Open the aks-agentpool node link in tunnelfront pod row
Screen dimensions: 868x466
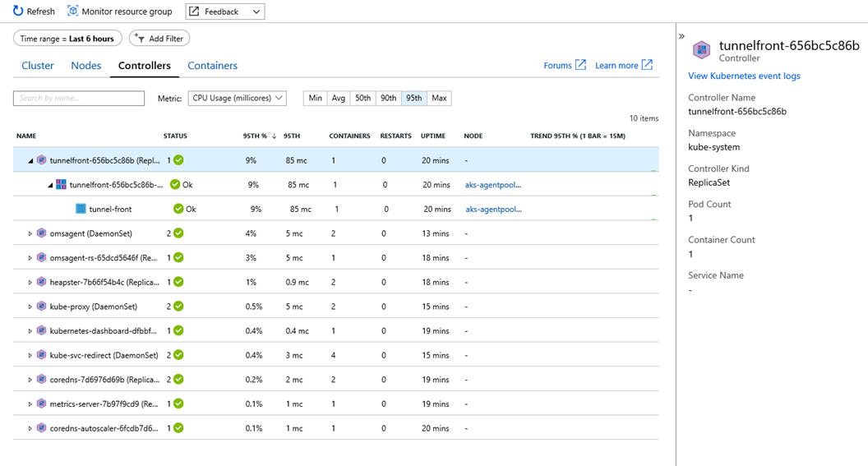pyautogui.click(x=493, y=185)
